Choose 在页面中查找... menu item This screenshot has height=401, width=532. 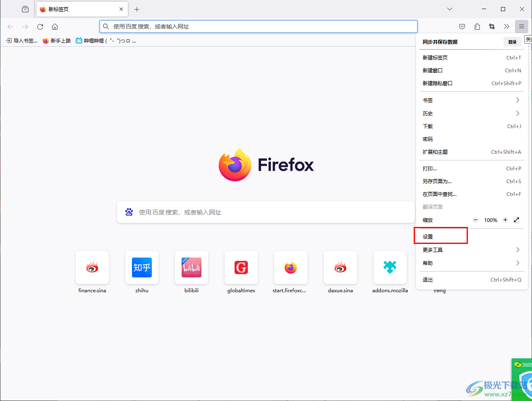pyautogui.click(x=472, y=194)
